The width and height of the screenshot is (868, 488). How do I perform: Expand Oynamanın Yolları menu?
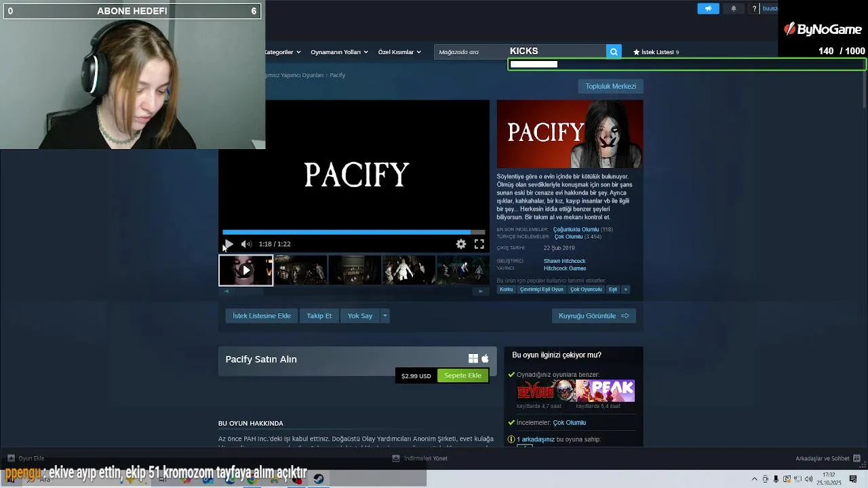point(339,52)
